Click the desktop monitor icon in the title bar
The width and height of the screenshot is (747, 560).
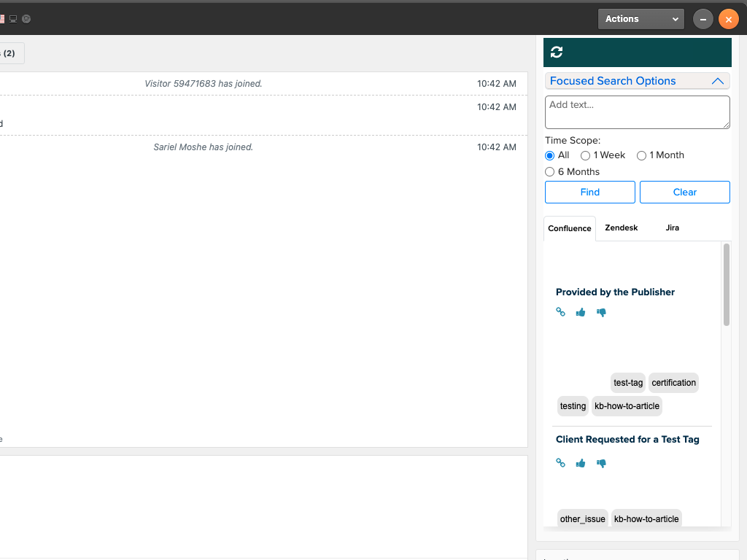(13, 19)
